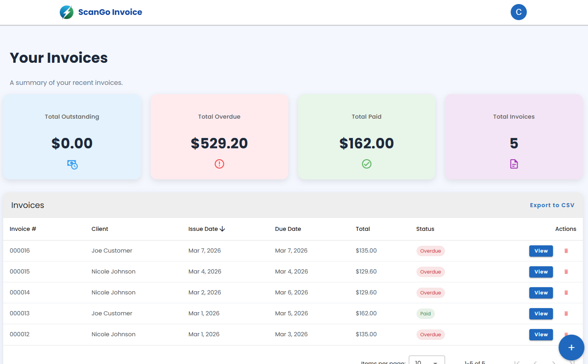
Task: Click the Total Paid $162.00 card
Action: (x=366, y=137)
